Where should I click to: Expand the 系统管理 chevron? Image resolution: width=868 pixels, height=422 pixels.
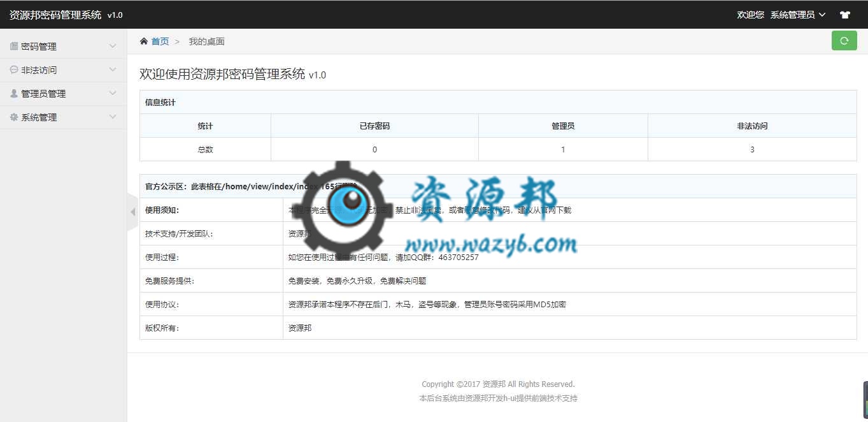[113, 117]
